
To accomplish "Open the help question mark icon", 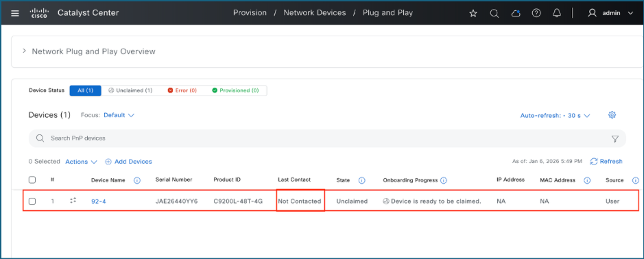I will (536, 13).
